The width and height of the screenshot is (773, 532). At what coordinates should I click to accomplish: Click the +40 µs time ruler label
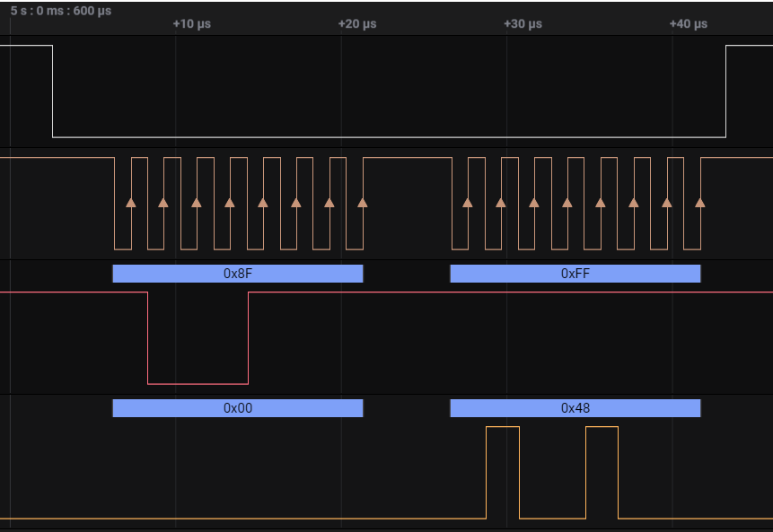click(689, 23)
